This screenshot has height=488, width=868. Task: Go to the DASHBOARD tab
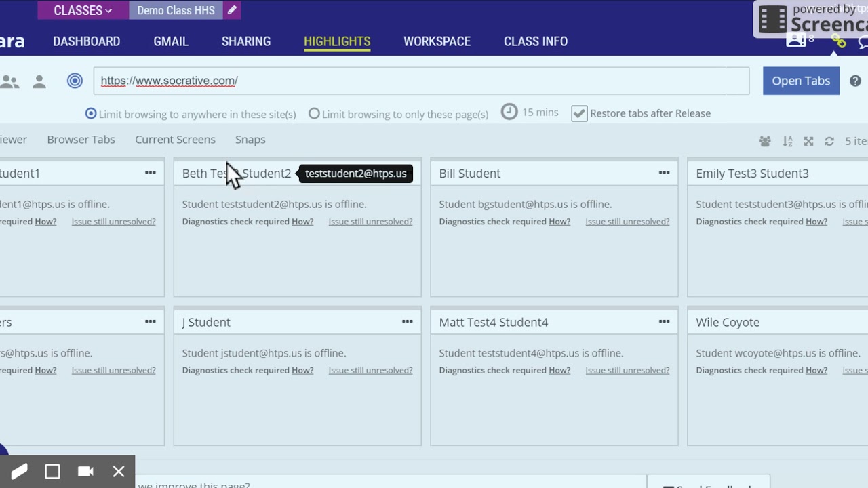click(87, 41)
